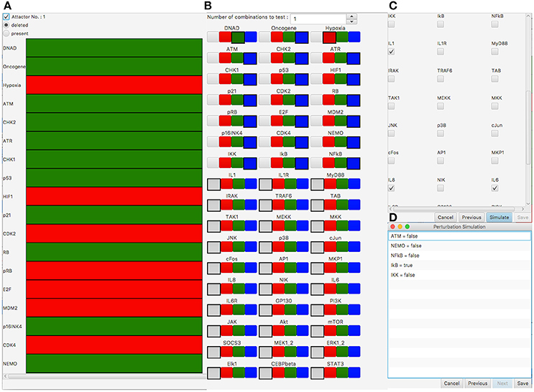Click Previous in the Perturbation Simulation window
The width and height of the screenshot is (534, 392).
477,383
